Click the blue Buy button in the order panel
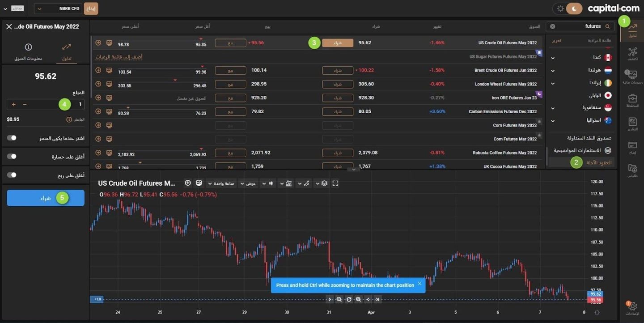Screen dimensions: 644x323 pyautogui.click(x=46, y=198)
